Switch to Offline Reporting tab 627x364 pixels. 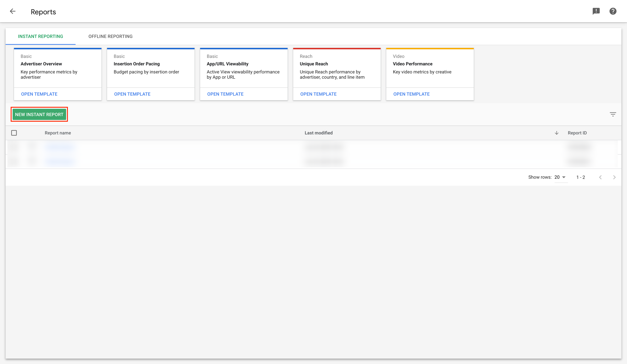(110, 36)
